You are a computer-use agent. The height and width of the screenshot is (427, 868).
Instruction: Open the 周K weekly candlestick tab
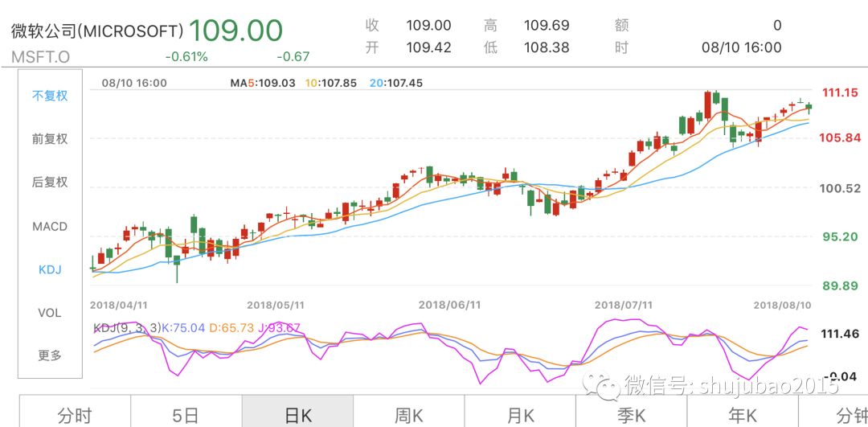coord(408,414)
